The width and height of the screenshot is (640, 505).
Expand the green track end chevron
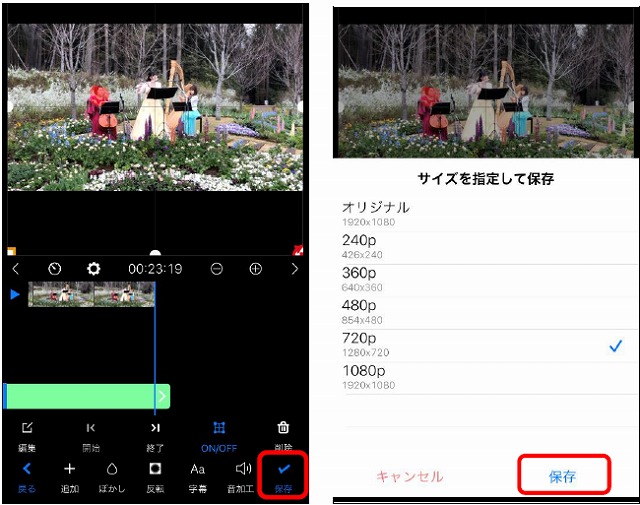pyautogui.click(x=162, y=397)
